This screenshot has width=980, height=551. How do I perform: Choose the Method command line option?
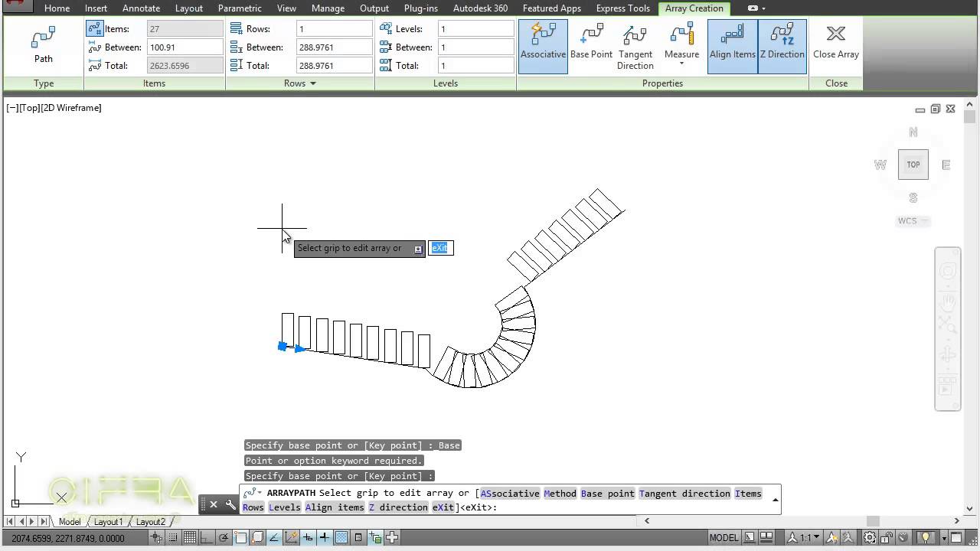click(x=560, y=494)
